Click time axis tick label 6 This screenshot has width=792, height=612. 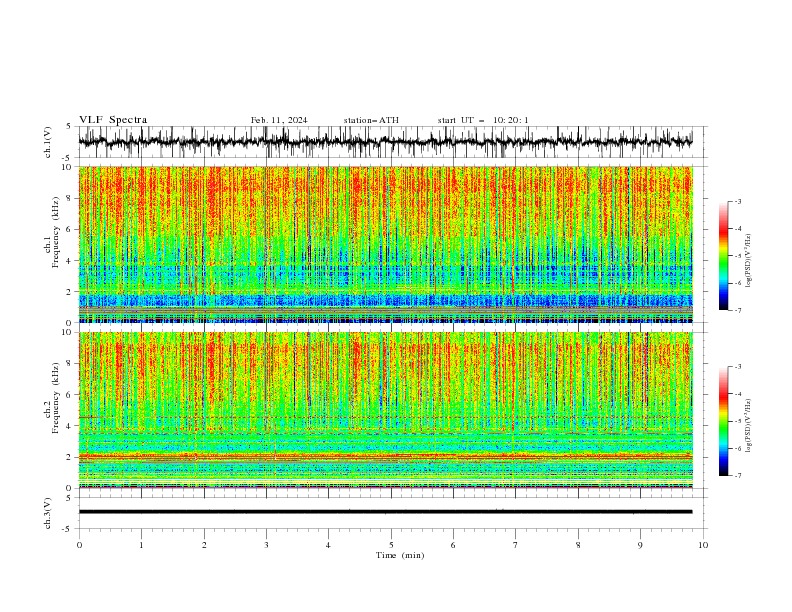point(453,545)
